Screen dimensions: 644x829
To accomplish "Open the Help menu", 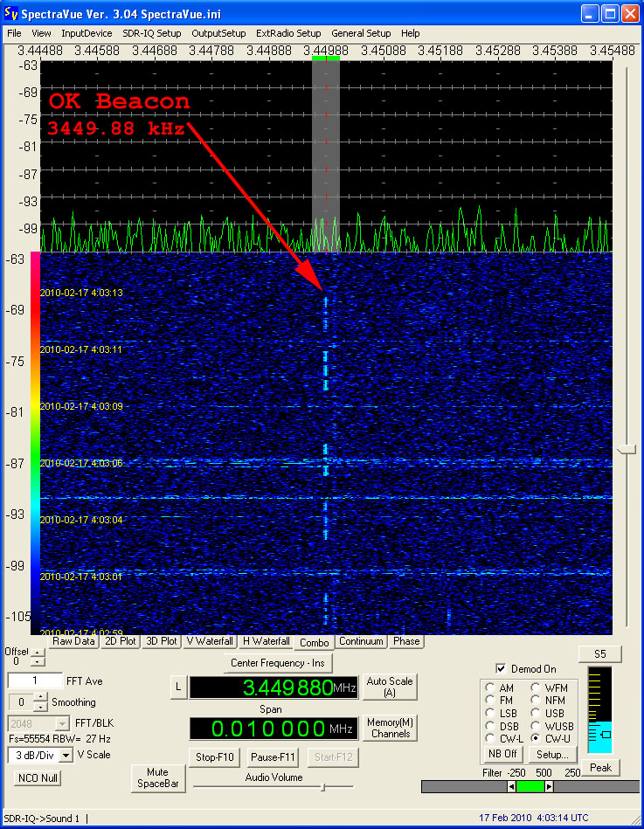I will [x=411, y=33].
